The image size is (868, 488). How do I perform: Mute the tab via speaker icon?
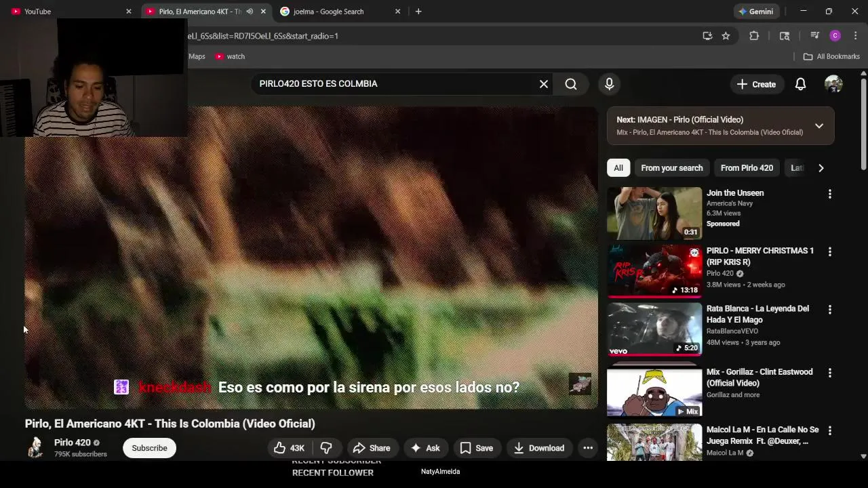click(x=250, y=12)
